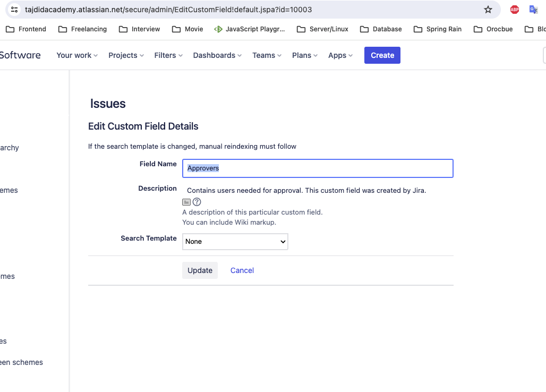
Task: Open the Database bookmarks folder
Action: pos(381,29)
